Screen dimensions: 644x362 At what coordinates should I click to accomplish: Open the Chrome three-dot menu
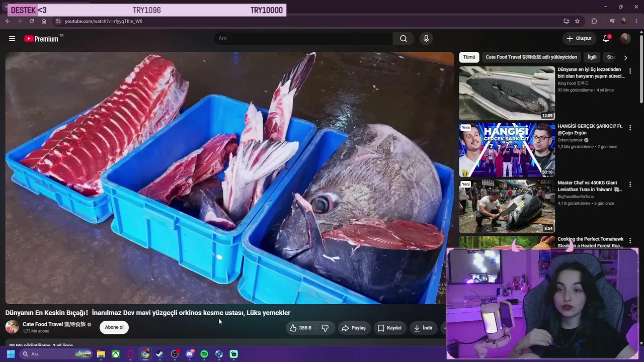point(636,21)
